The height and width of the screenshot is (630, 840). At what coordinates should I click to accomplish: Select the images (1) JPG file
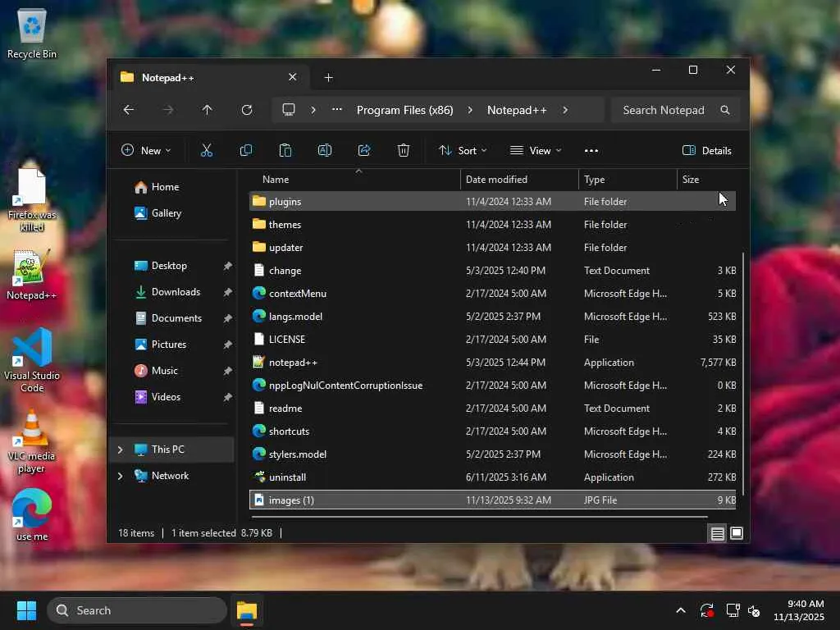click(x=492, y=500)
